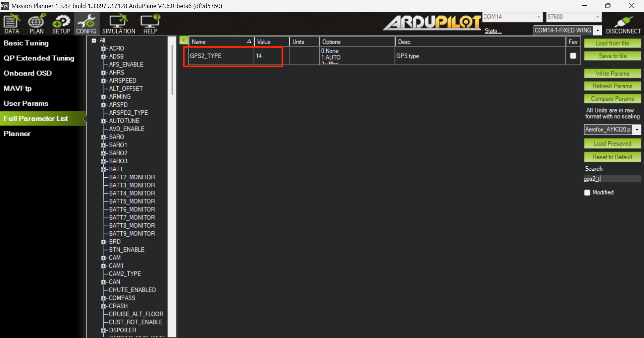Click the Write Params button
Image resolution: width=644 pixels, height=338 pixels.
[612, 73]
